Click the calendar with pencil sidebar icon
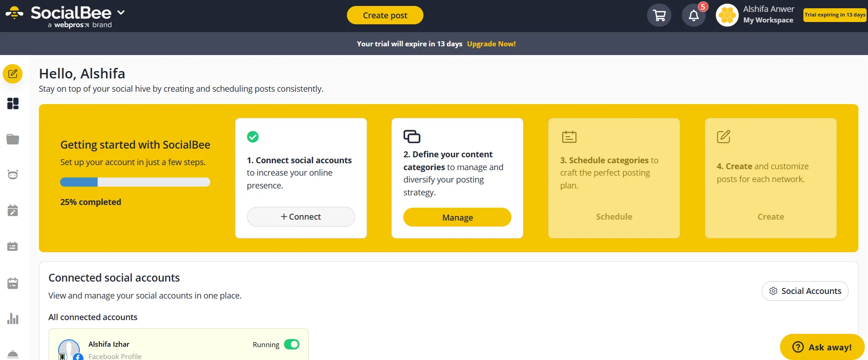This screenshot has height=360, width=868. click(x=13, y=210)
